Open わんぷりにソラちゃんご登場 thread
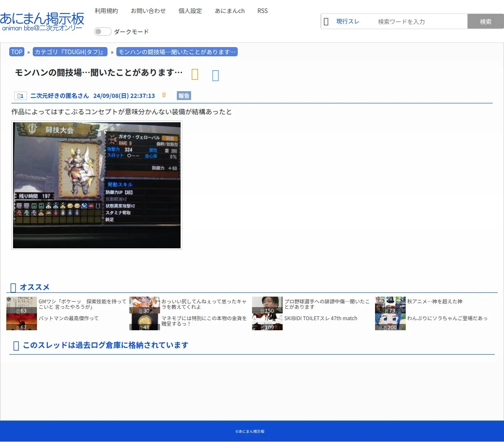504x442 pixels. coord(447,318)
